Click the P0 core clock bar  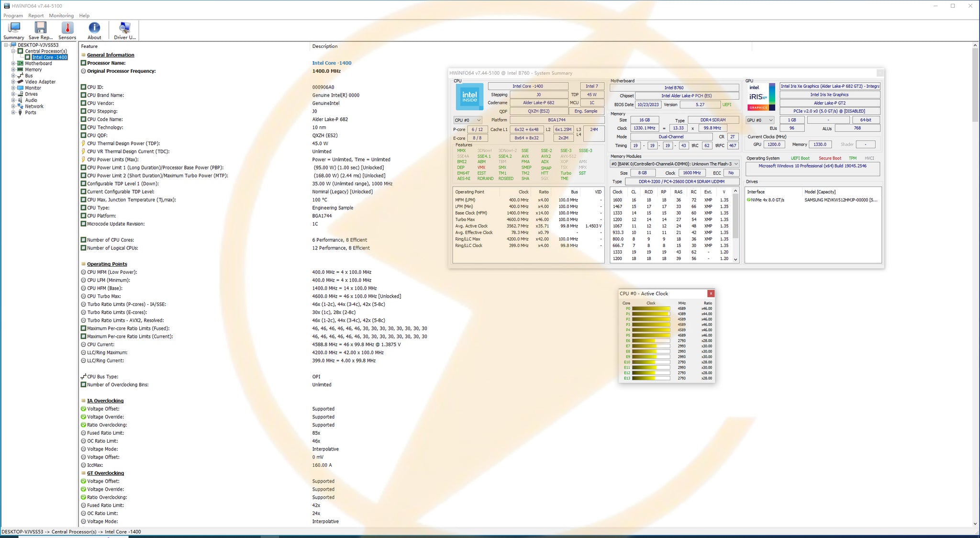click(x=651, y=309)
